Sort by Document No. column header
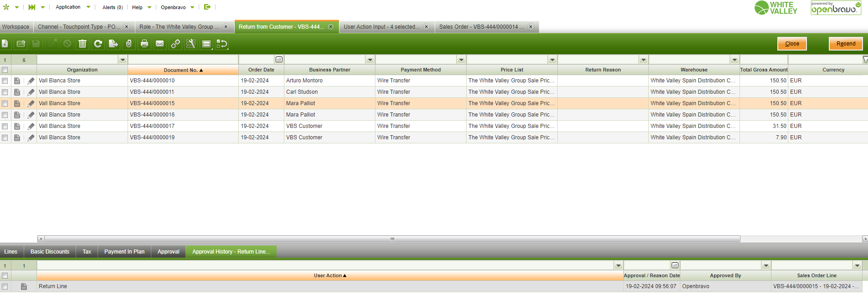The image size is (868, 305). click(183, 70)
